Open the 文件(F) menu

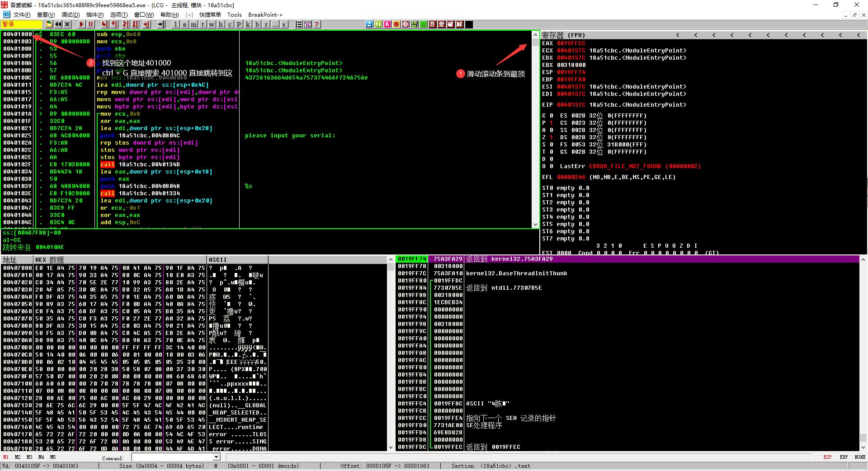click(x=22, y=15)
